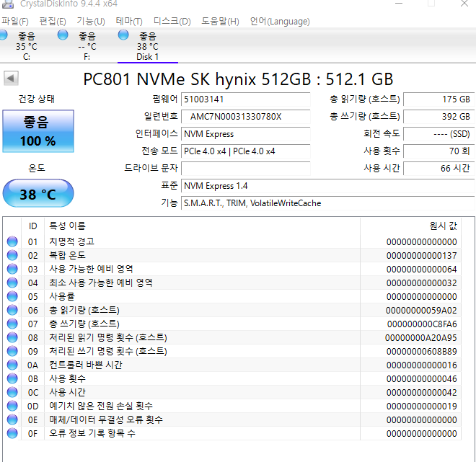Open the 디스크(D) menu
The image size is (476, 462).
(x=172, y=21)
